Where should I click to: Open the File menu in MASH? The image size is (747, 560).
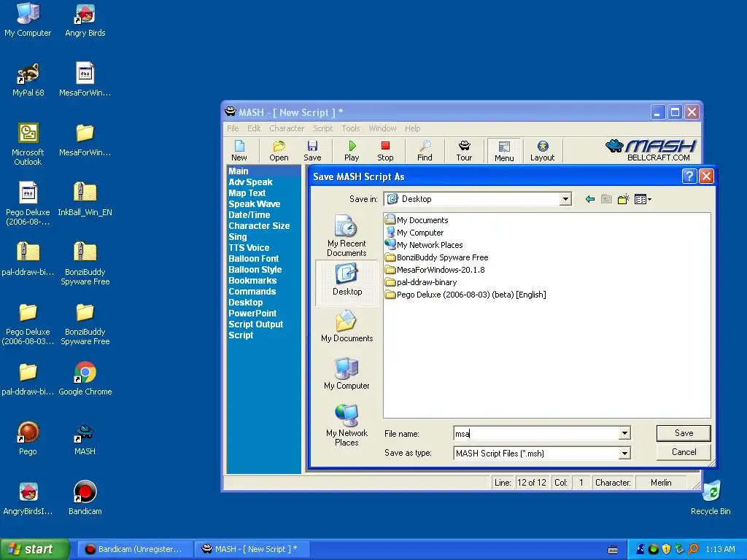[233, 128]
